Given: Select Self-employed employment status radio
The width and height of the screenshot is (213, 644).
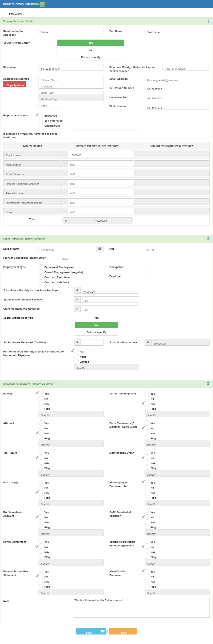Looking at the screenshot, I should coord(41,120).
